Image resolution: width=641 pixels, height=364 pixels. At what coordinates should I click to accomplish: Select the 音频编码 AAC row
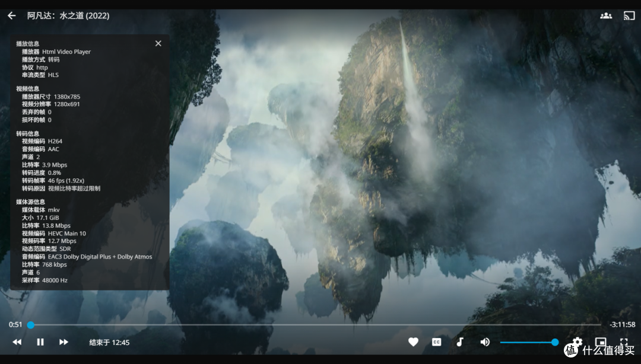coord(40,149)
